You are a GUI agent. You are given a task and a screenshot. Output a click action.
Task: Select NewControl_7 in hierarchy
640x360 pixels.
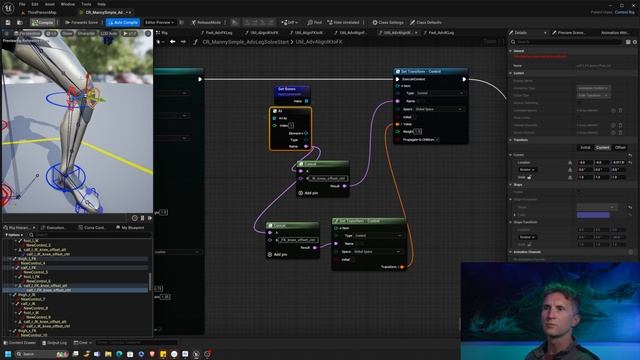33,299
